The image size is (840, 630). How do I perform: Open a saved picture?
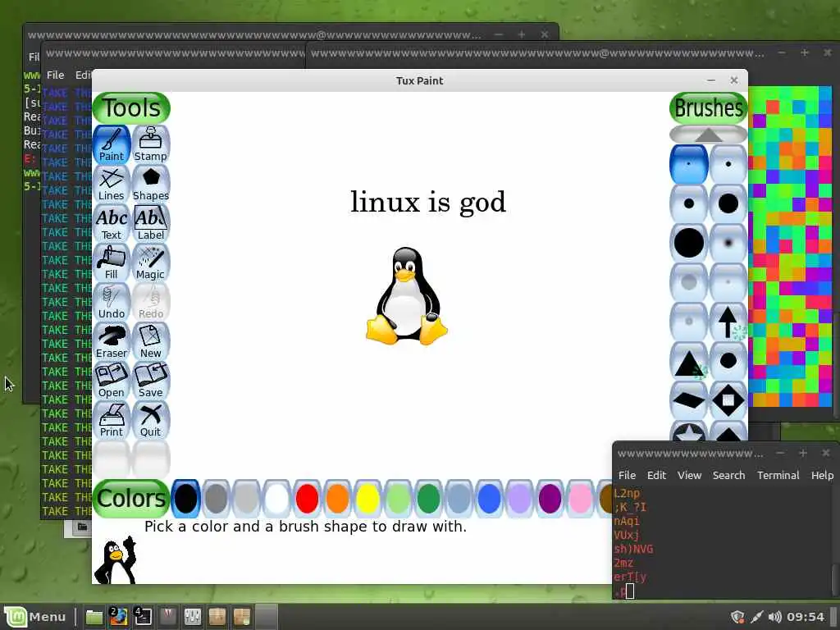tap(112, 381)
